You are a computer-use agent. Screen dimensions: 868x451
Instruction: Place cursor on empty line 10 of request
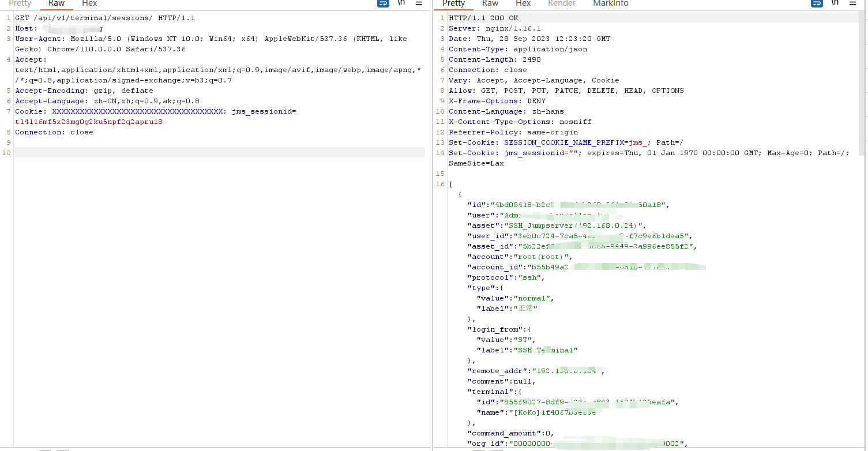(x=219, y=153)
